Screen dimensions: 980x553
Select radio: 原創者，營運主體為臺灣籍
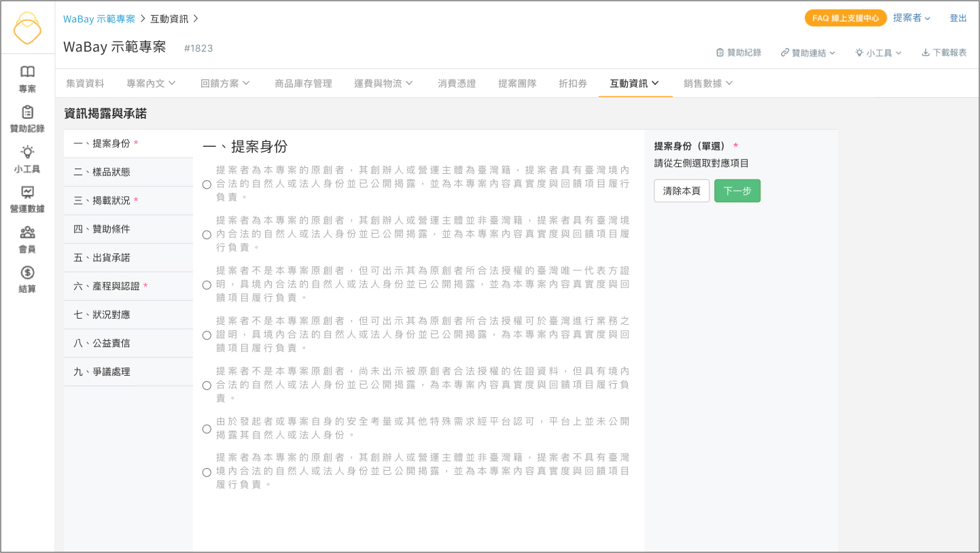[x=207, y=184]
